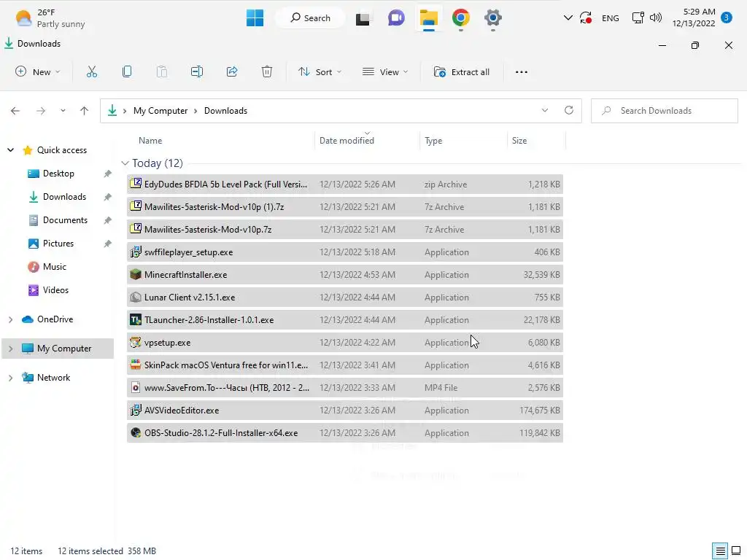The width and height of the screenshot is (747, 560).
Task: Expand the OneDrive tree node
Action: click(10, 319)
